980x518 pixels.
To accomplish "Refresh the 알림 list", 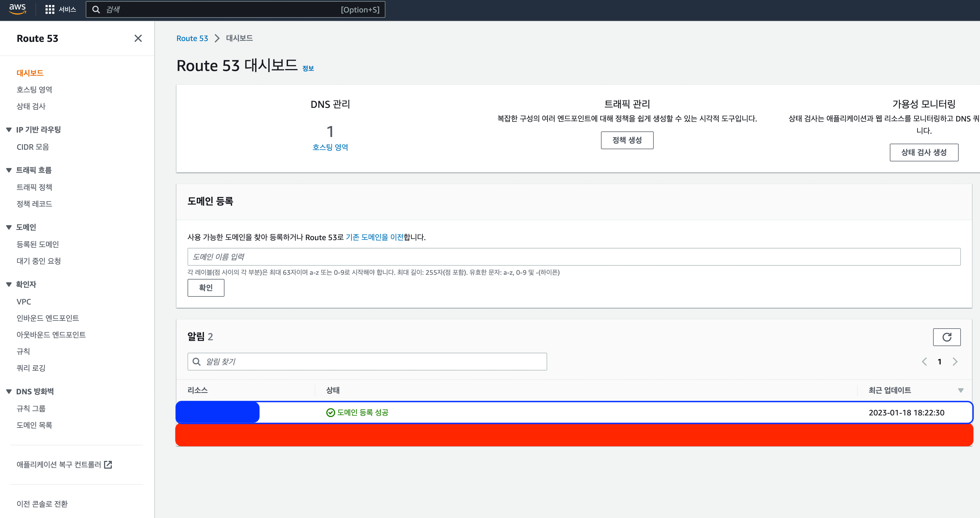I will coord(946,337).
